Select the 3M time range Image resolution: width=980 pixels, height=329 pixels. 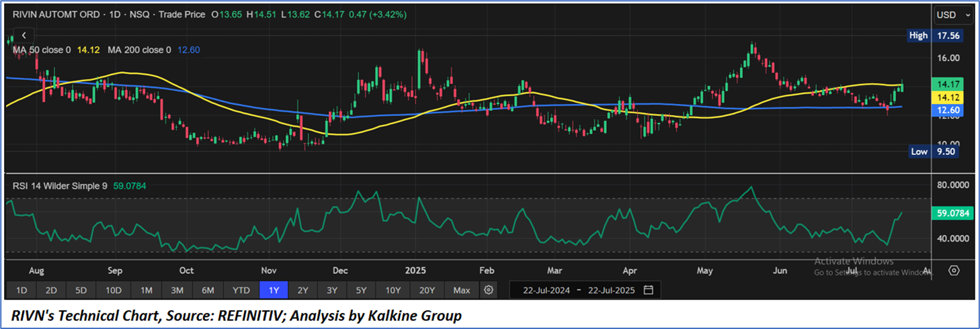tap(177, 290)
